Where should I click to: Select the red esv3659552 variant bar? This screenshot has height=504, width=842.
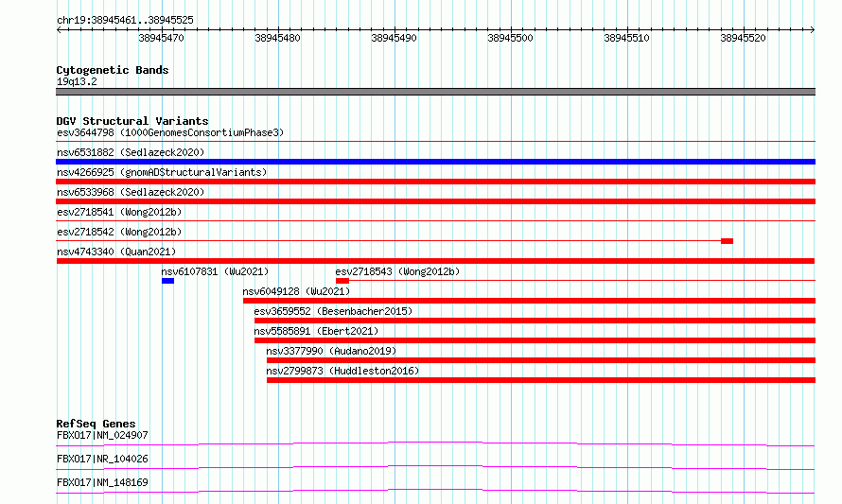535,321
